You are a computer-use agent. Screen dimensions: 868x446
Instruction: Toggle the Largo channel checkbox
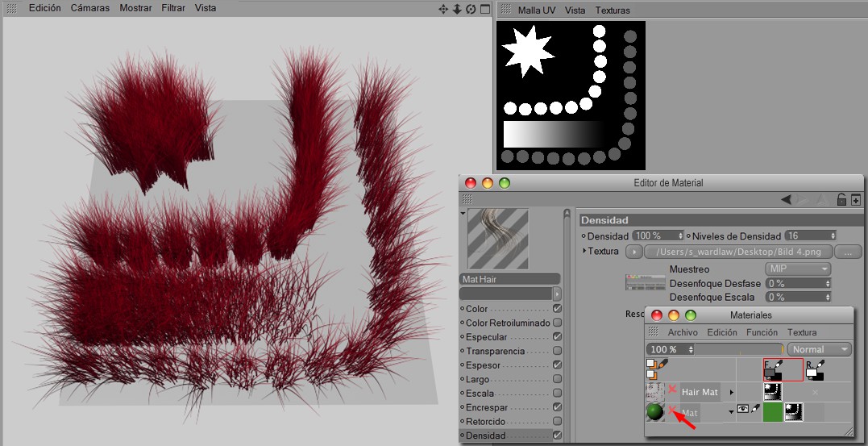[558, 379]
